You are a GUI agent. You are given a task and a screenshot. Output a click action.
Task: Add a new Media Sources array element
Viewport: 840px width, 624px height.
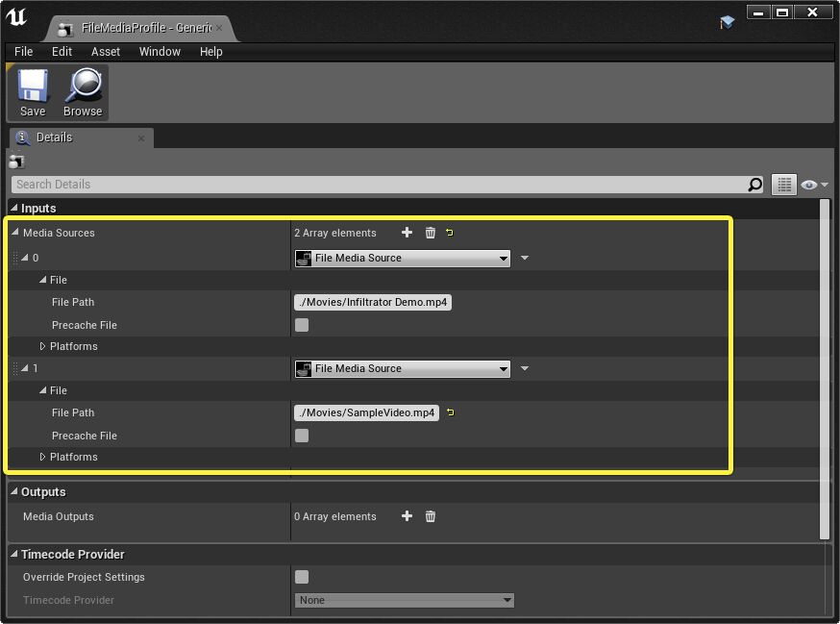[x=407, y=233]
